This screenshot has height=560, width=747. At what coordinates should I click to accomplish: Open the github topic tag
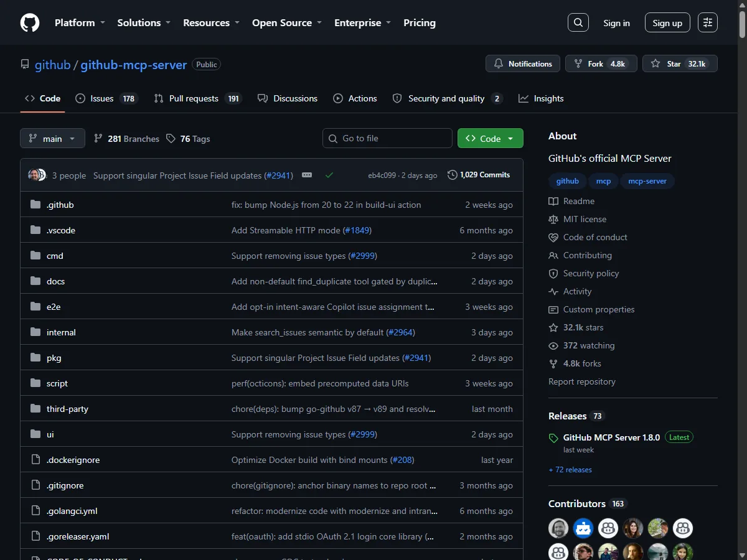coord(567,181)
